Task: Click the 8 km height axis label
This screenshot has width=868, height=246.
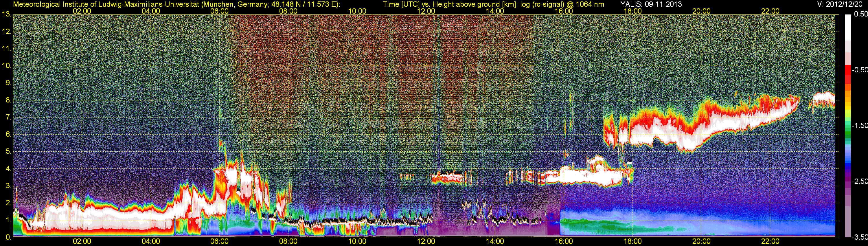Action: pyautogui.click(x=8, y=100)
